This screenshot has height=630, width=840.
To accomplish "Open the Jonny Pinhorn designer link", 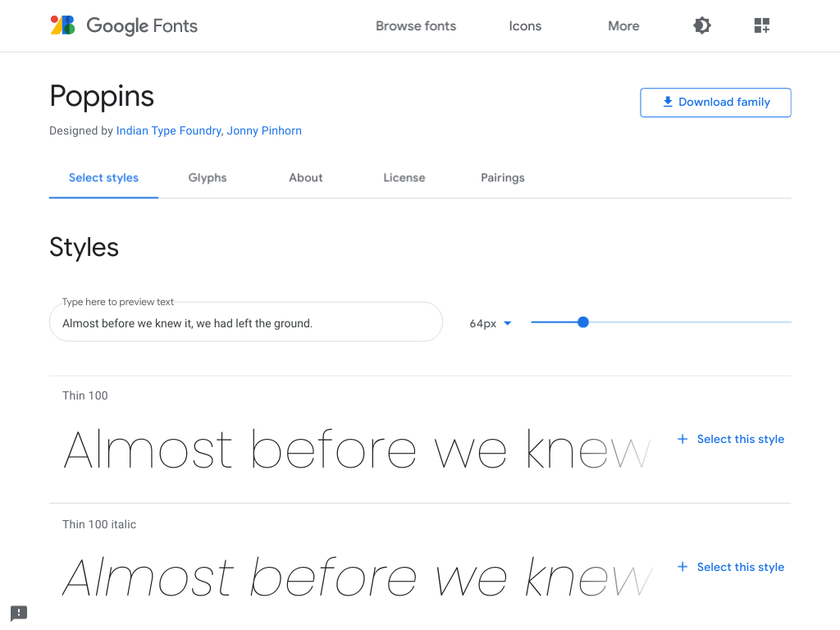I will [x=264, y=130].
